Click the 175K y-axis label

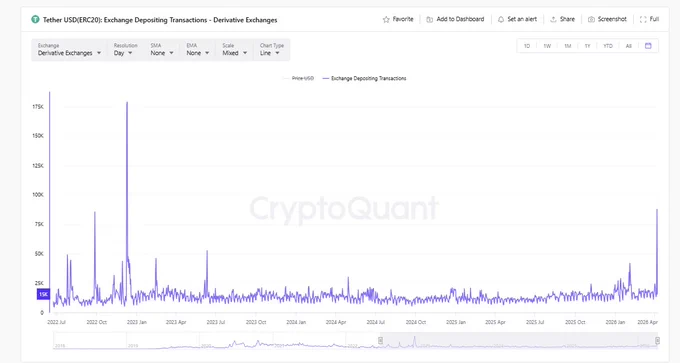38,107
